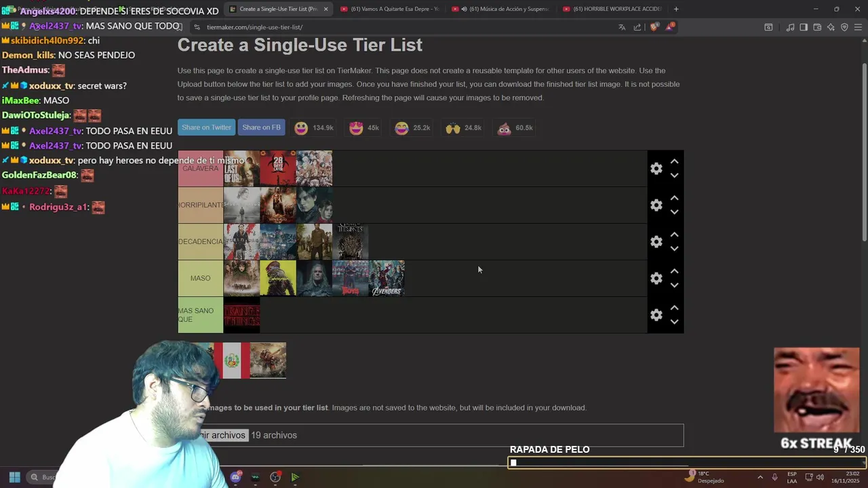Viewport: 868px width, 488px height.
Task: Move CALAVERA tier down with chevron
Action: [674, 176]
